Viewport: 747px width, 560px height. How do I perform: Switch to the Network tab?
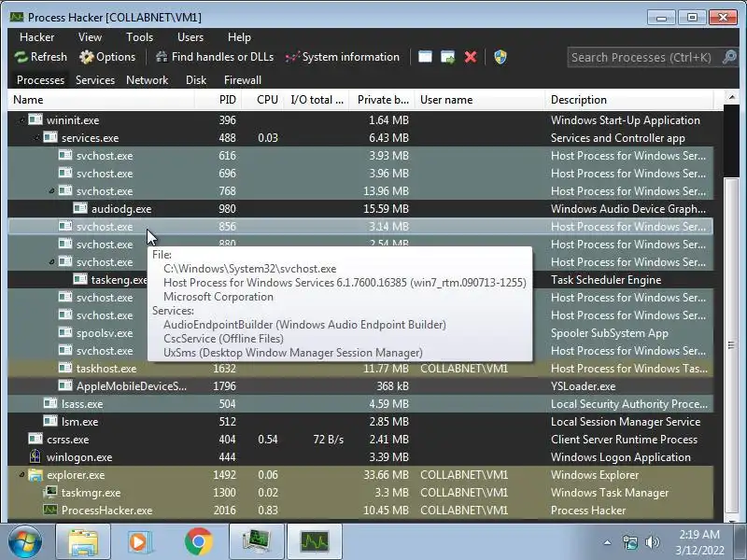click(x=148, y=80)
